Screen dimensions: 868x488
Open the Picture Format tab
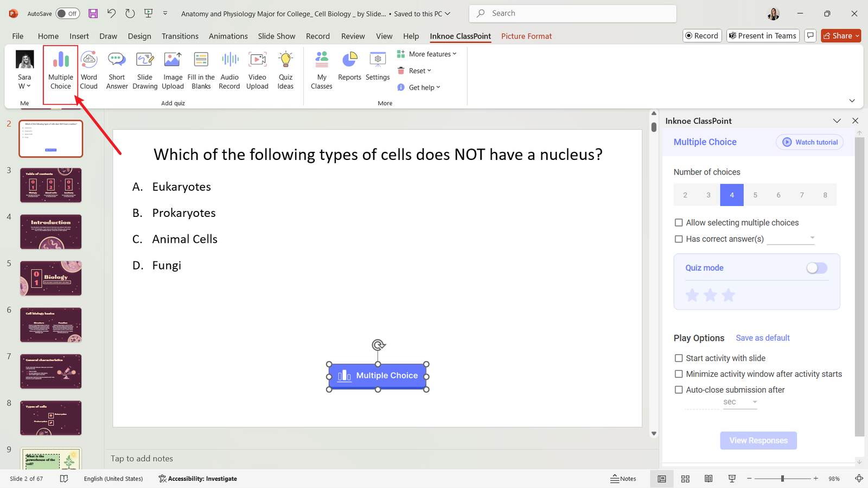pyautogui.click(x=526, y=36)
